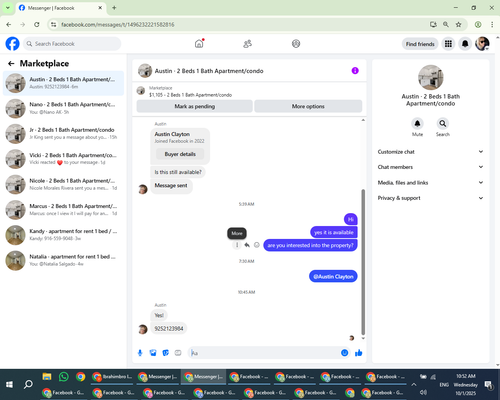The image size is (500, 400).
Task: Go to Facebook Home icon
Action: coord(199,44)
